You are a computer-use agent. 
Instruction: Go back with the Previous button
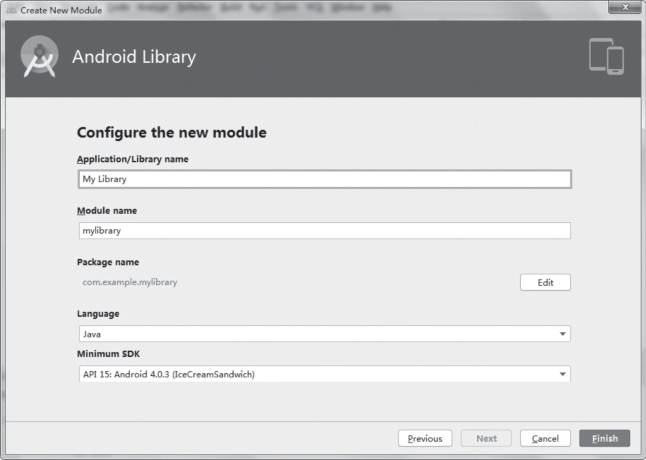pyautogui.click(x=425, y=439)
